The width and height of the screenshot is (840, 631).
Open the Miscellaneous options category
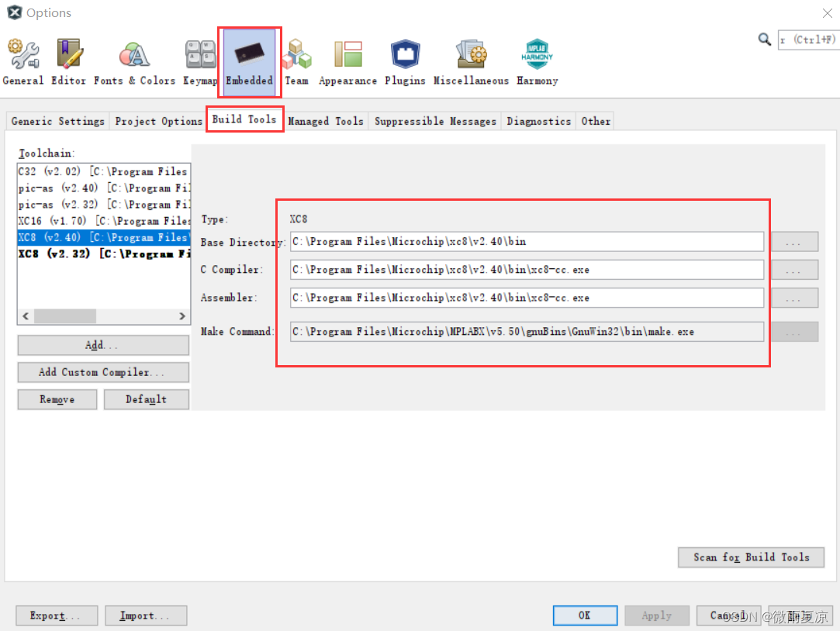[471, 61]
